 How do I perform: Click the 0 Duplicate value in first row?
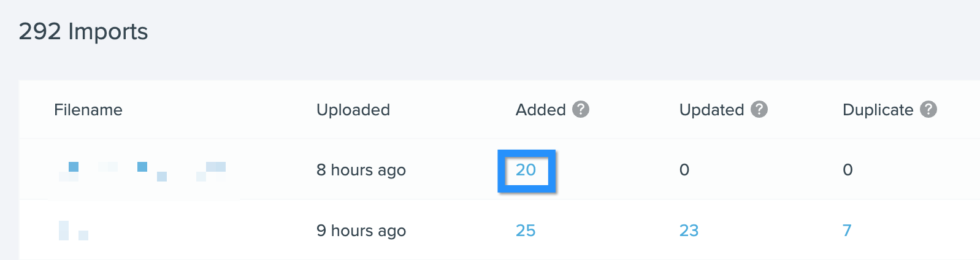(x=848, y=170)
